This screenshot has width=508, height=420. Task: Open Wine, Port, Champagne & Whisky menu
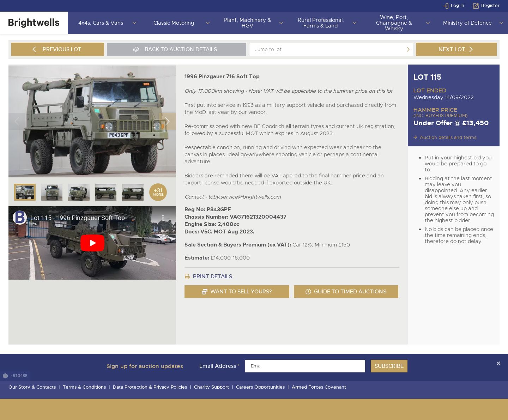tap(394, 23)
